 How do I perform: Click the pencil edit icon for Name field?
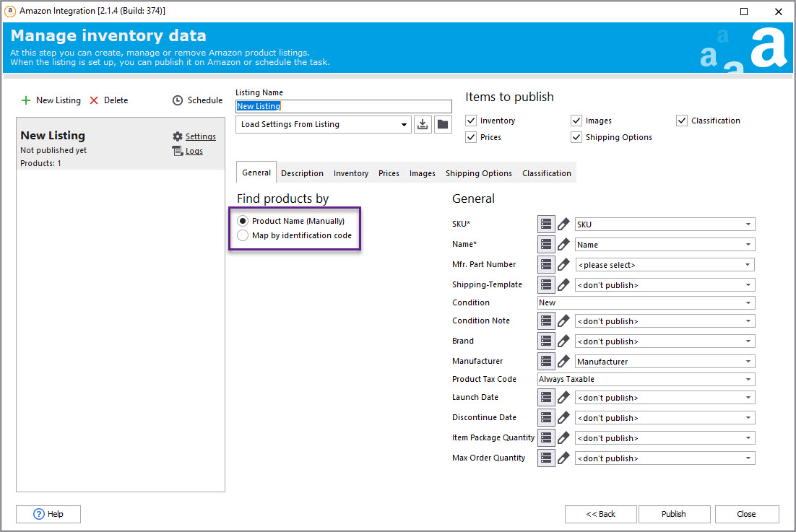pos(564,245)
